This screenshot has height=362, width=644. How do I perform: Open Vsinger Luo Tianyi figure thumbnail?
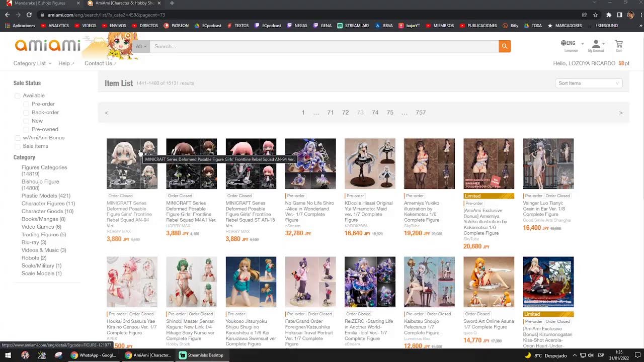(548, 164)
